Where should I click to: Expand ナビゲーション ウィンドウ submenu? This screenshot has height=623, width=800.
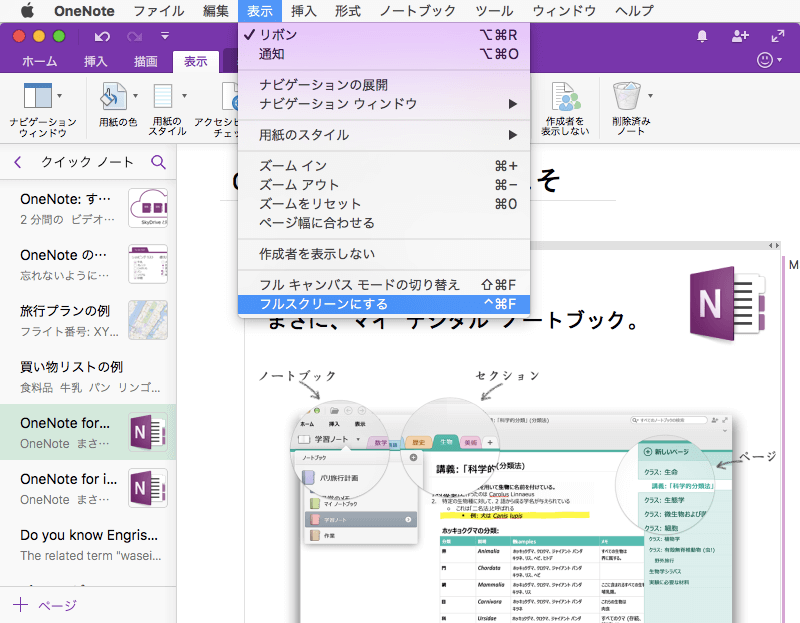tap(384, 104)
